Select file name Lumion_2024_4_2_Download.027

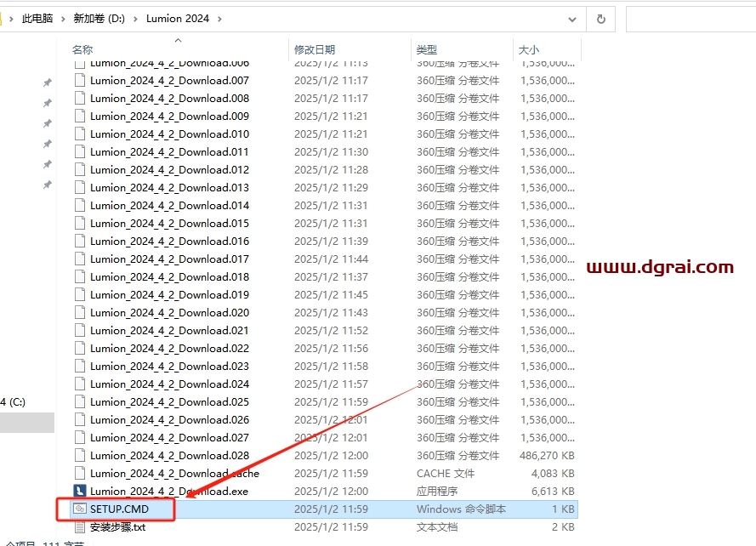click(170, 437)
